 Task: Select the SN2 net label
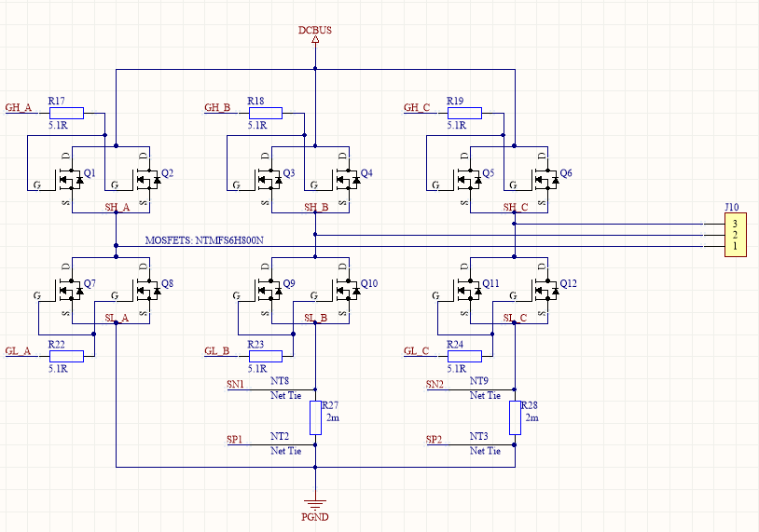click(x=435, y=384)
